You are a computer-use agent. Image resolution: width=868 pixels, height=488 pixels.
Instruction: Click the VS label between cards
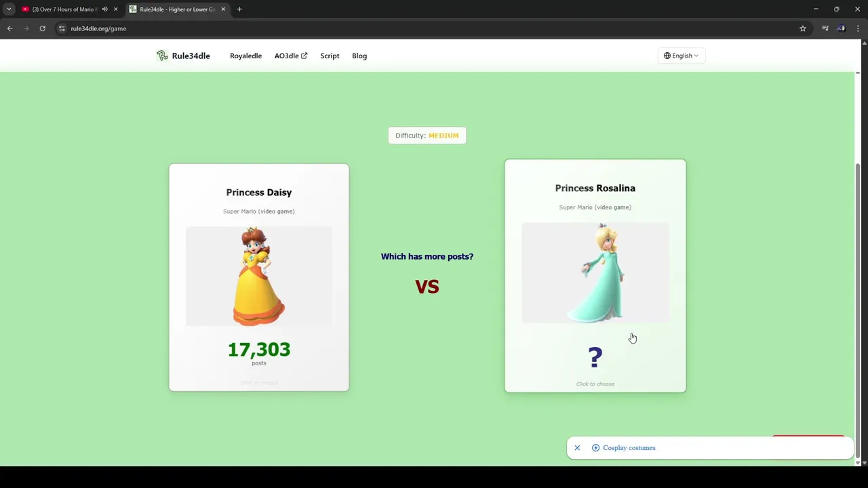pos(427,287)
